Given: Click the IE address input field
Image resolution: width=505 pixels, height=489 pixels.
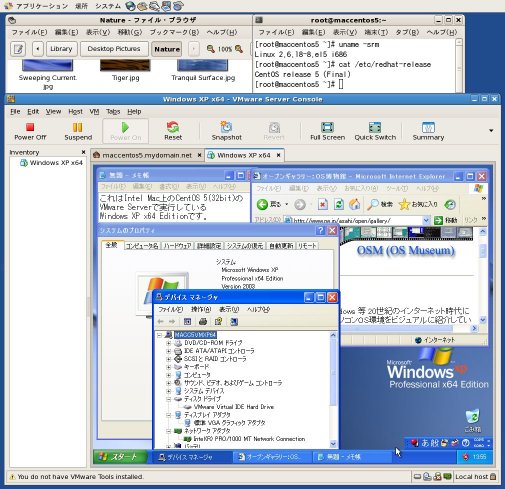Looking at the screenshot, I should 354,220.
